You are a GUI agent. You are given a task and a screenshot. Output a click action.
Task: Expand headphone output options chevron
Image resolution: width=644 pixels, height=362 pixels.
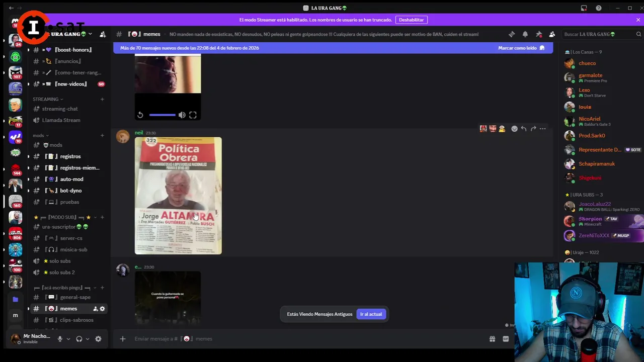point(88,339)
